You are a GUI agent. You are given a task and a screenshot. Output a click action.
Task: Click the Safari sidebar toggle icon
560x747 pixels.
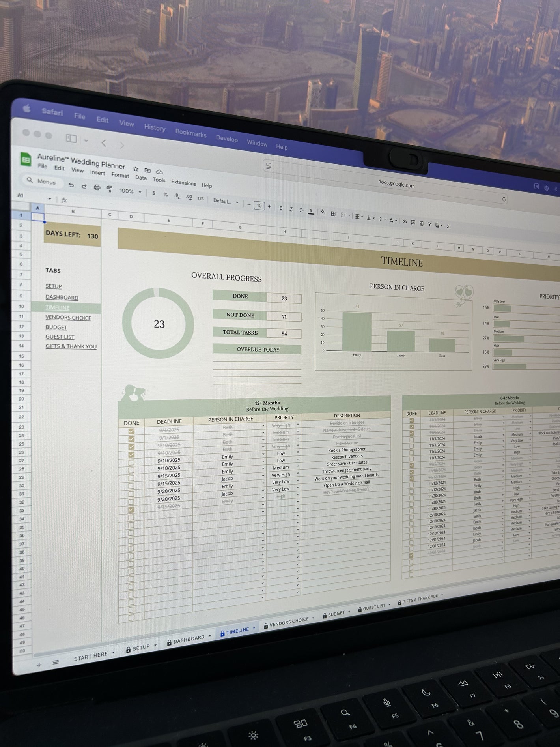71,138
